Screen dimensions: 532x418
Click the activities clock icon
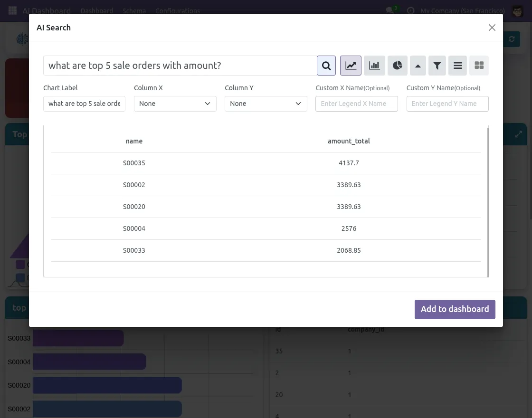point(410,10)
